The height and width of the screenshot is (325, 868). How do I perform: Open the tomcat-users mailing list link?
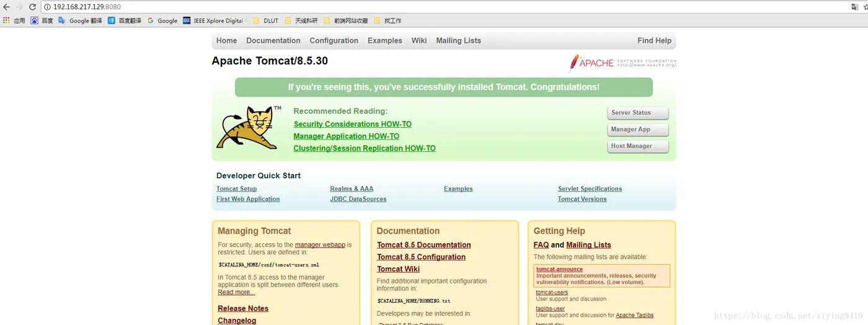[x=552, y=293]
